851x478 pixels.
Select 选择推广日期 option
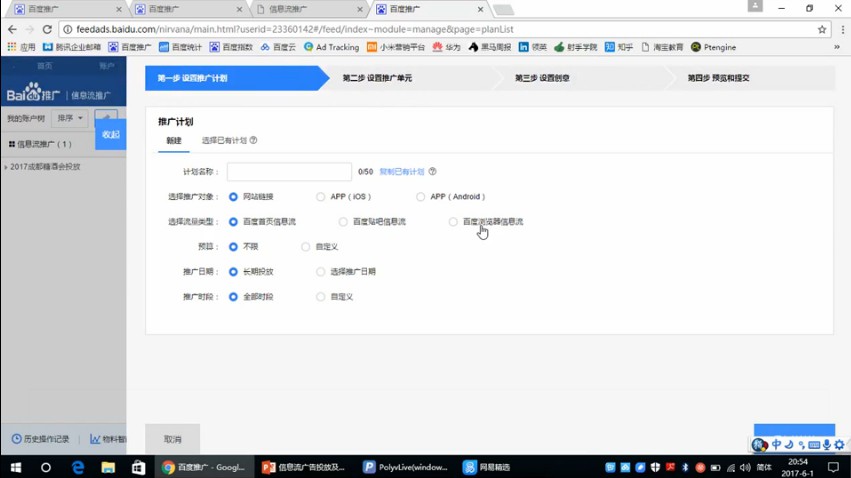tap(321, 271)
